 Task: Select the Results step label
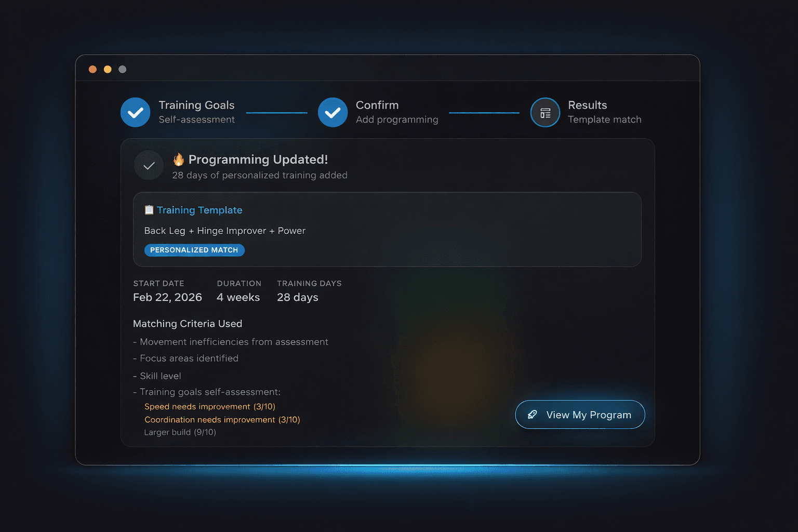point(587,105)
